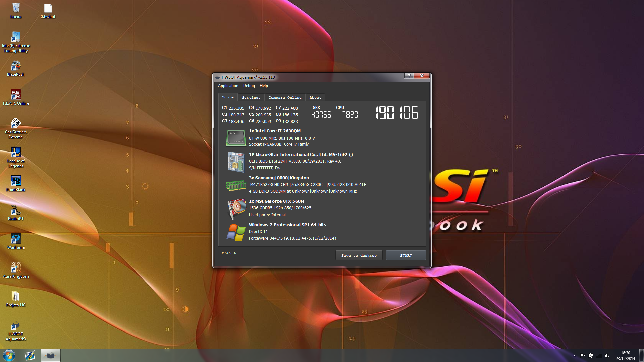Click Windows 7 Professional SP1 64-bits heading
This screenshot has width=644, height=362.
pyautogui.click(x=287, y=225)
